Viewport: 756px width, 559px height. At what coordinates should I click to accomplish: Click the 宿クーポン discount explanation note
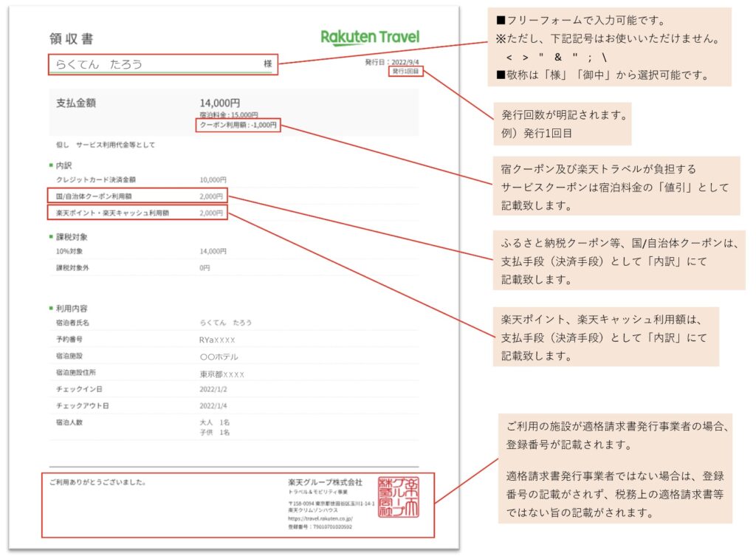[x=616, y=186]
